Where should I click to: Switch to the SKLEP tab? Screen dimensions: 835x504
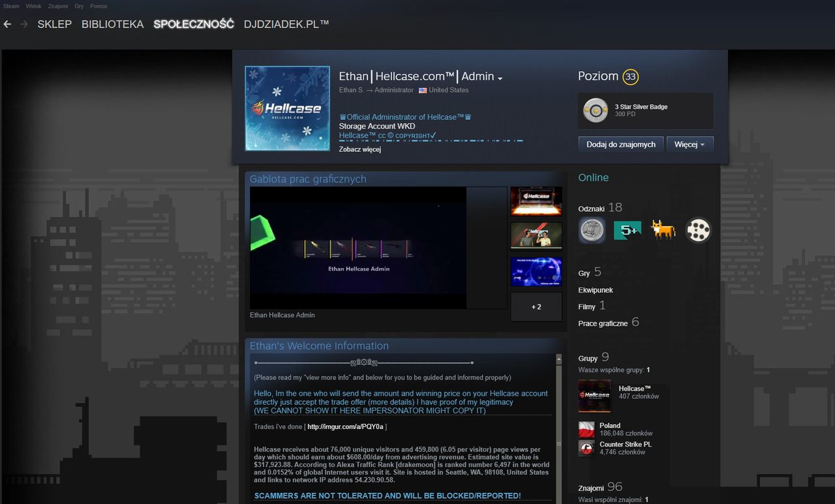click(55, 24)
